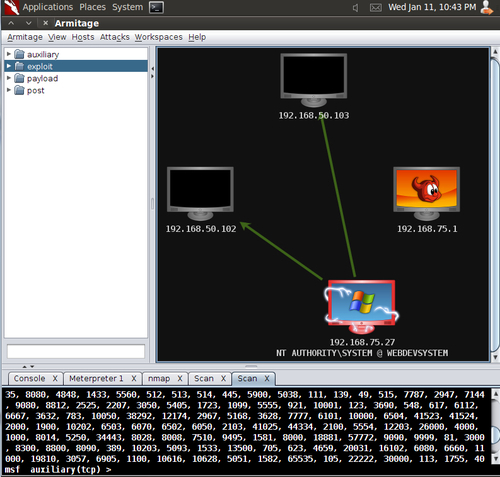This screenshot has width=500, height=477.
Task: Click the host graph vertical scrollbar
Action: click(x=495, y=205)
